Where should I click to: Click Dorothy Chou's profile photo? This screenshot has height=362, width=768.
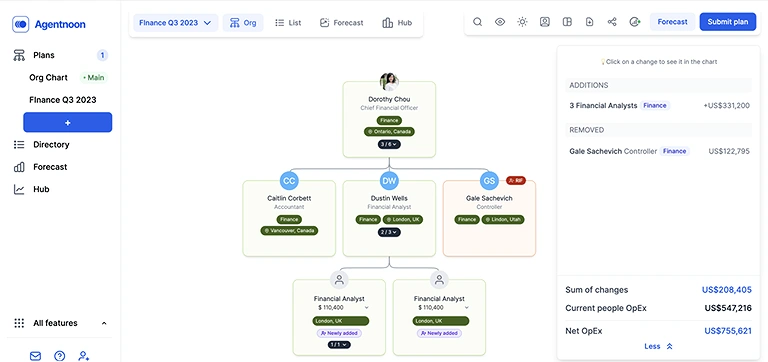(389, 82)
